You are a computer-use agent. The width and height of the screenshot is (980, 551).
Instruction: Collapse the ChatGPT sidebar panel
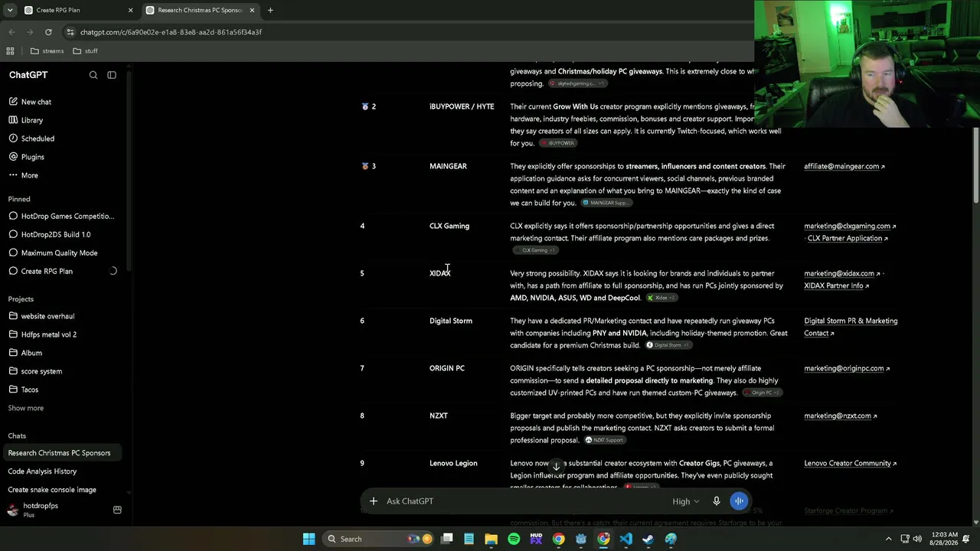point(112,75)
